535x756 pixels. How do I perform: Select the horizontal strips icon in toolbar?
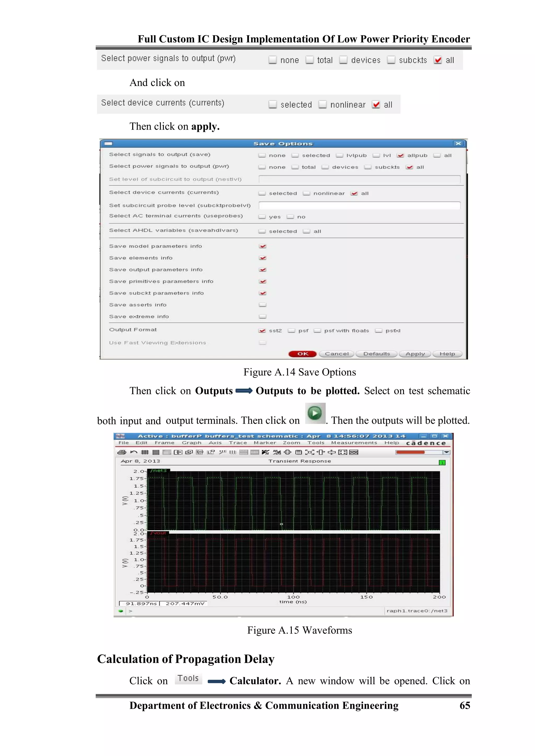click(156, 452)
